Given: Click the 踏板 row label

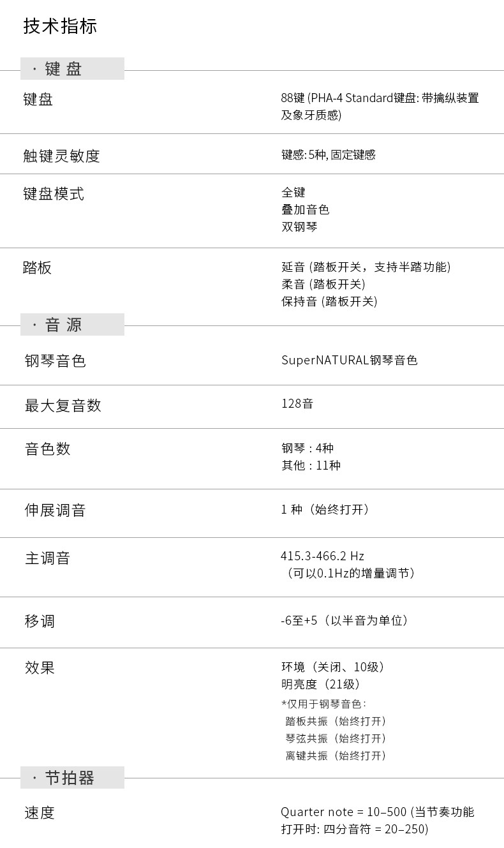Looking at the screenshot, I should click(x=37, y=268).
